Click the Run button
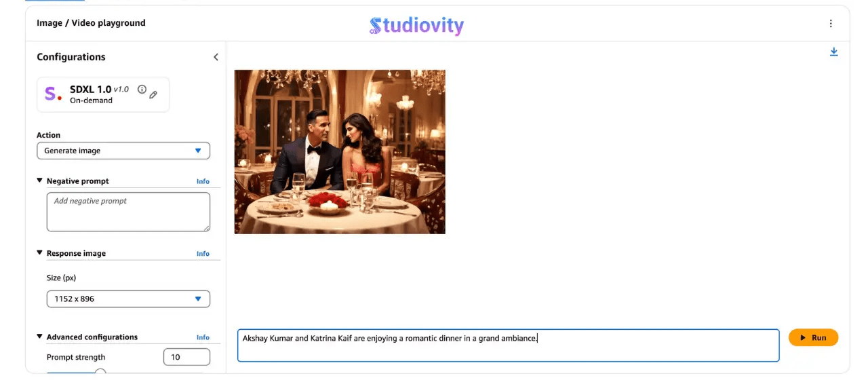This screenshot has height=380, width=868. click(813, 337)
